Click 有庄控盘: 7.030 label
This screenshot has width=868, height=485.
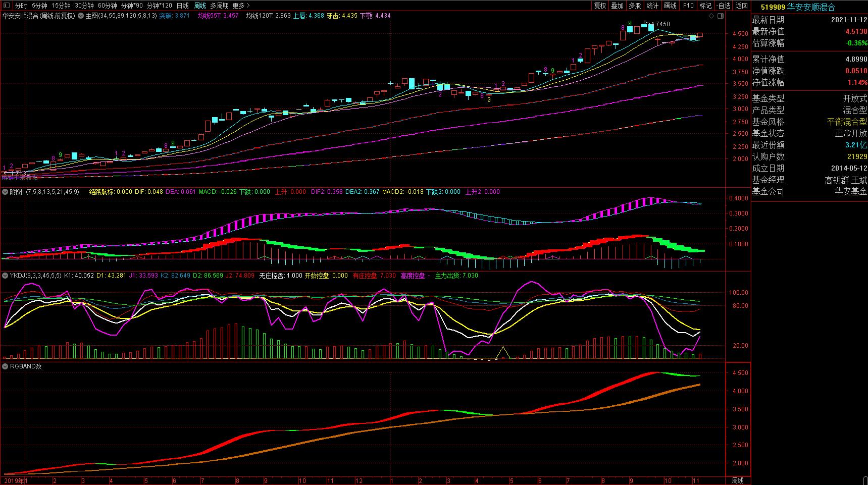374,276
